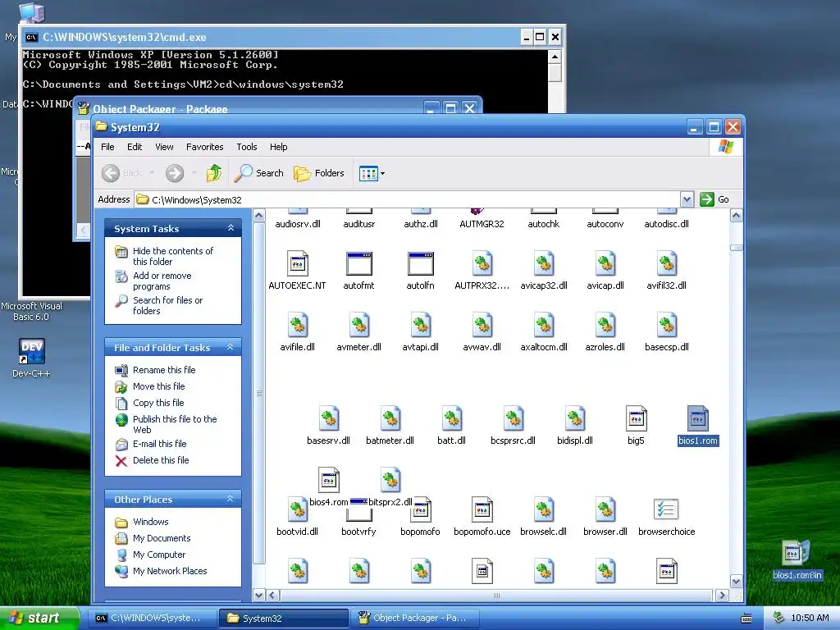Select the bios4.rom file icon
840x630 pixels.
(x=328, y=480)
